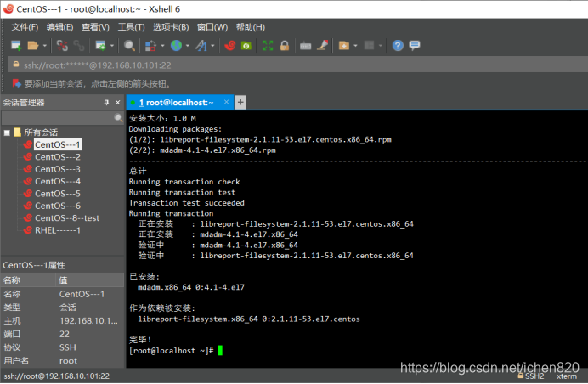Click the session Properties icon

[100, 46]
